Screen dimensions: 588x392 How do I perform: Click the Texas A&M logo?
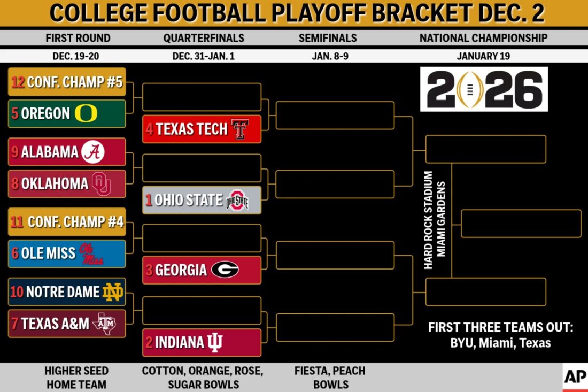(x=104, y=323)
